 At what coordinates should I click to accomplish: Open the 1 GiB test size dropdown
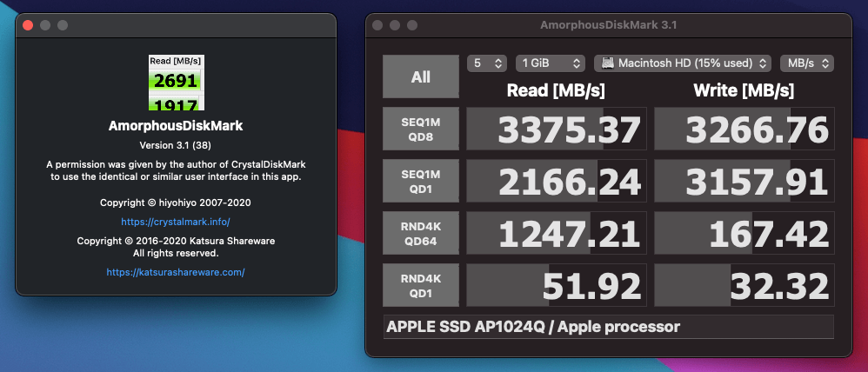pyautogui.click(x=551, y=63)
